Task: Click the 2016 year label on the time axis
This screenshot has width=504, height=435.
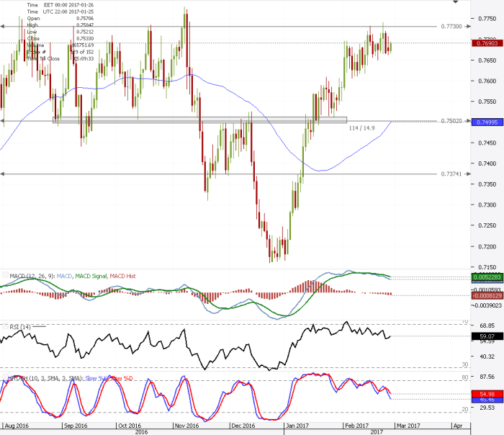Action: pos(141,432)
